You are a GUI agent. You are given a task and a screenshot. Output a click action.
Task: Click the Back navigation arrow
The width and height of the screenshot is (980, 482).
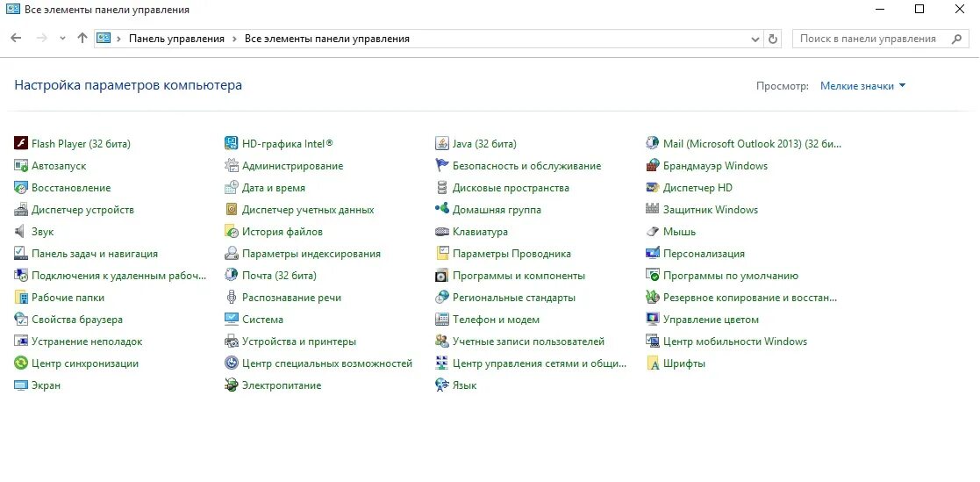[x=17, y=38]
